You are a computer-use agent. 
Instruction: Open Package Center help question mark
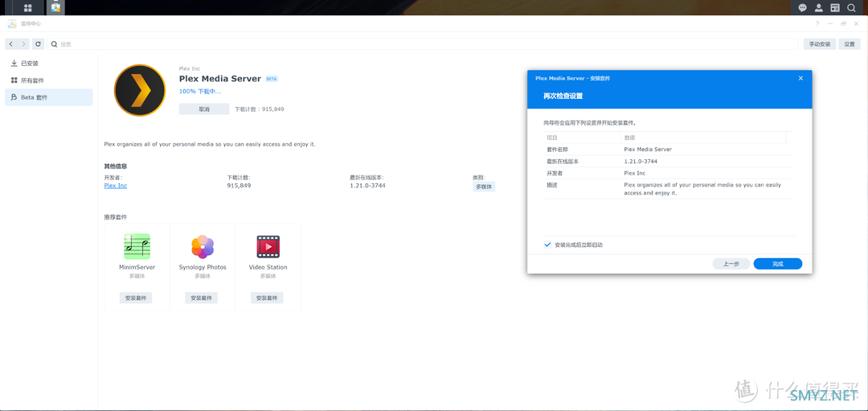coord(817,24)
